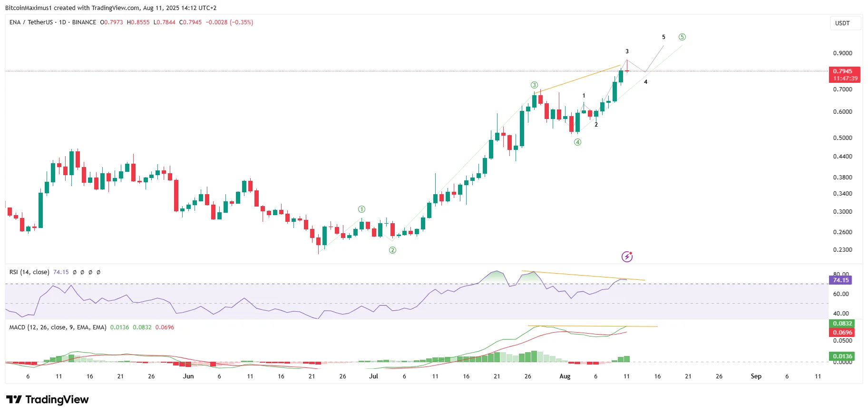Click the Sep label on time axis
Screen dimensions: 868x415
[756, 376]
